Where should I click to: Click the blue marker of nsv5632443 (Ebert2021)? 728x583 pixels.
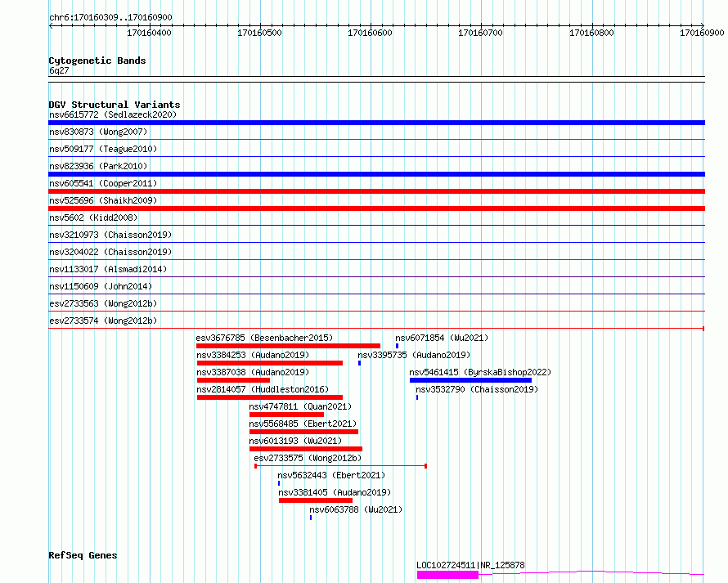[279, 483]
